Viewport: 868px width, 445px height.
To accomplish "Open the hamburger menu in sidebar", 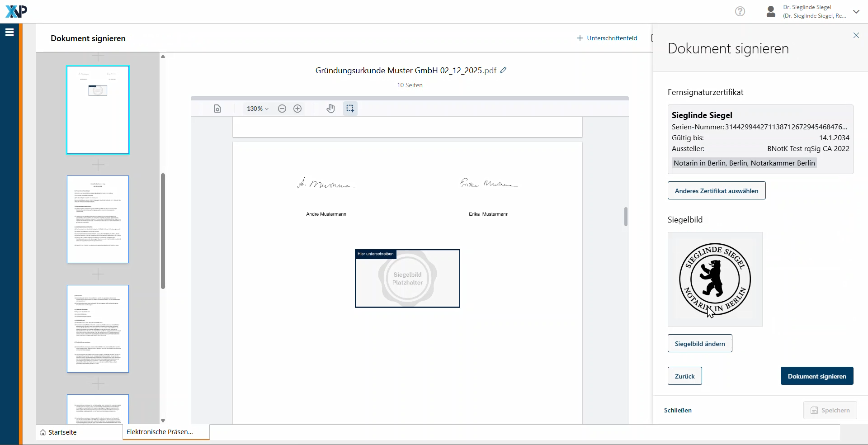I will point(9,32).
